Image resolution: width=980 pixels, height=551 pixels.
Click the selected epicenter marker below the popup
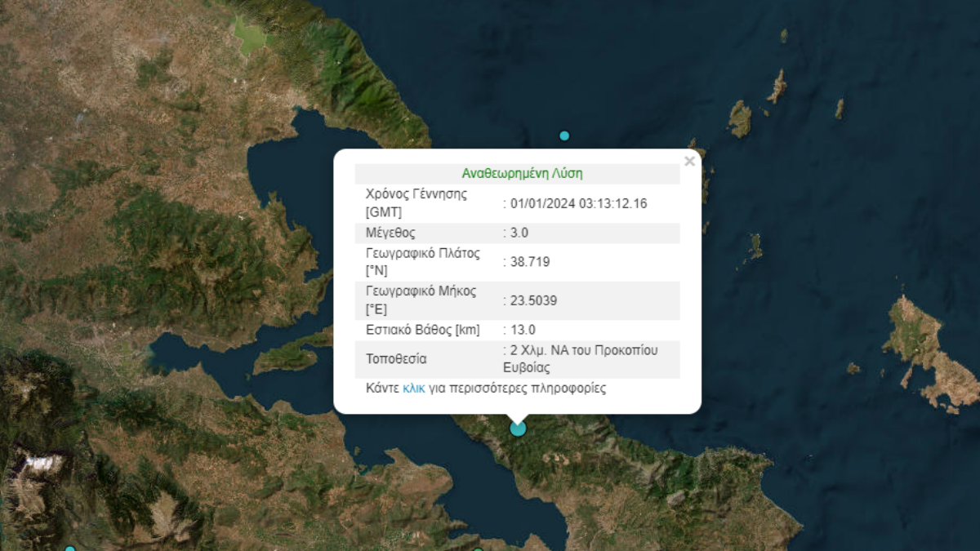pos(518,428)
